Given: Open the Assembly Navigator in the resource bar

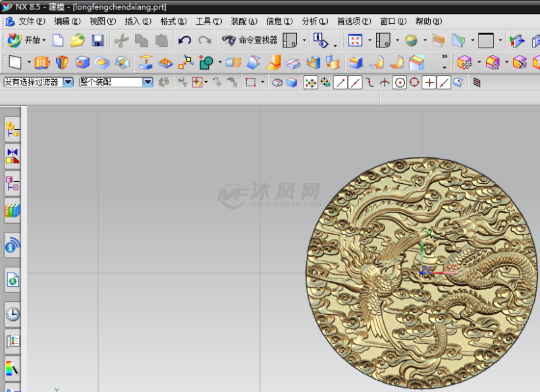Looking at the screenshot, I should (13, 130).
